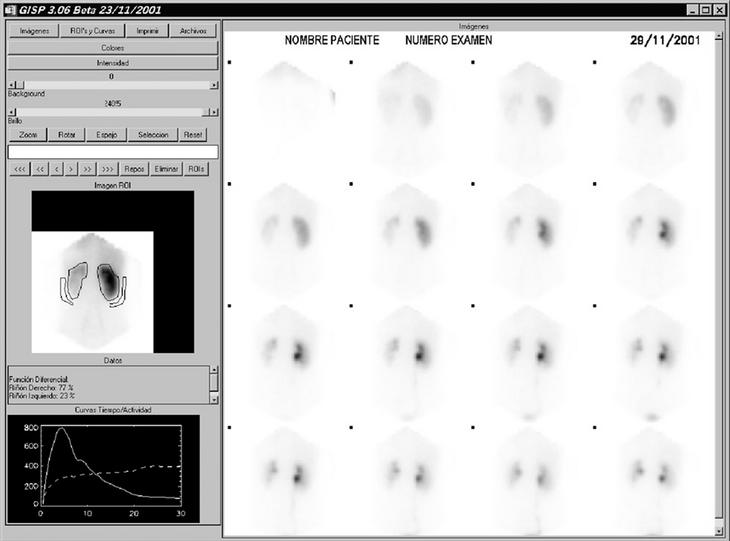The height and width of the screenshot is (541, 730).
Task: Open the ROI's y Curvas section
Action: click(x=90, y=31)
